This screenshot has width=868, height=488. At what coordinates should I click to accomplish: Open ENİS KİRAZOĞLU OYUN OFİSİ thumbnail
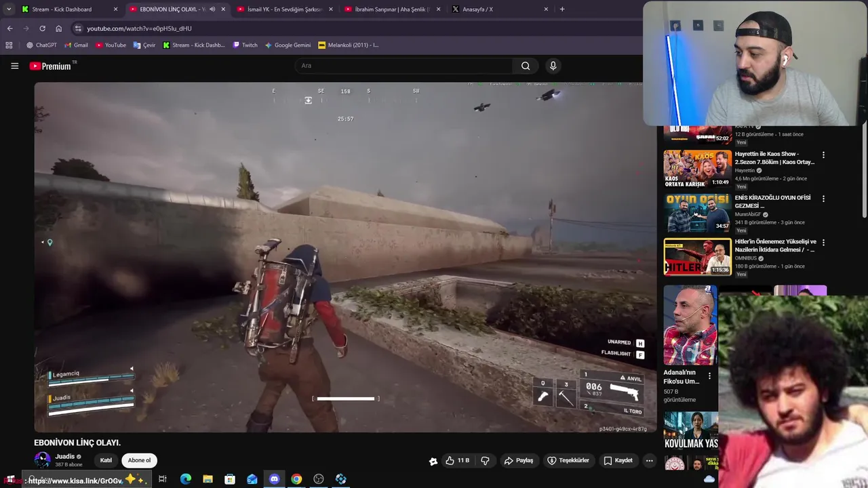[x=697, y=213]
